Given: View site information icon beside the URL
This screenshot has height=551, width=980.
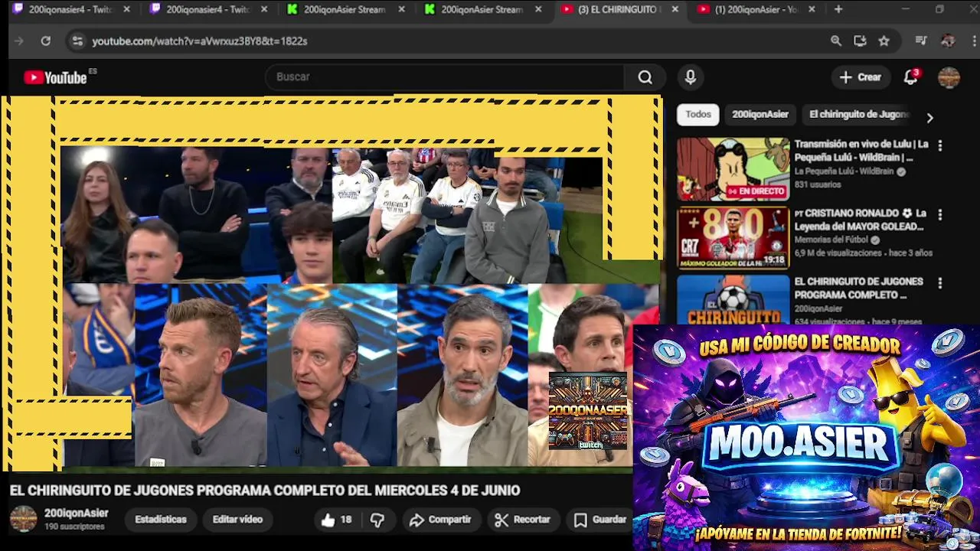Looking at the screenshot, I should pyautogui.click(x=77, y=41).
